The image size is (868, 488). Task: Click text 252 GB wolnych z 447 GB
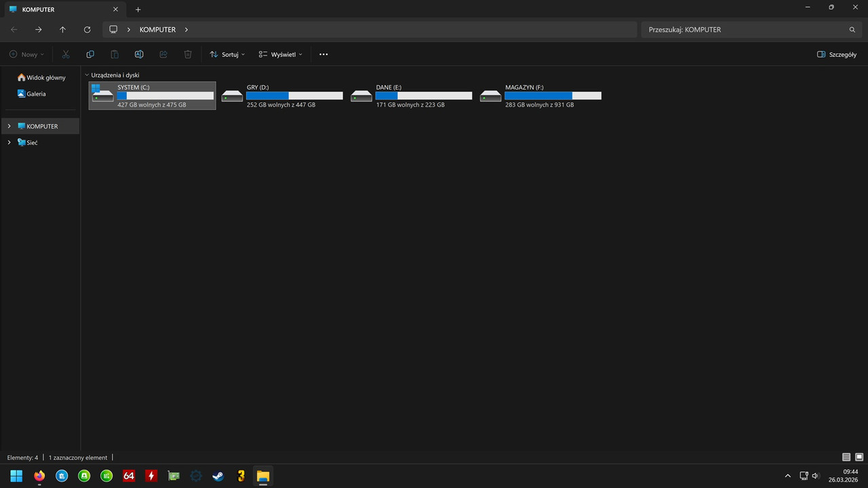pyautogui.click(x=281, y=105)
